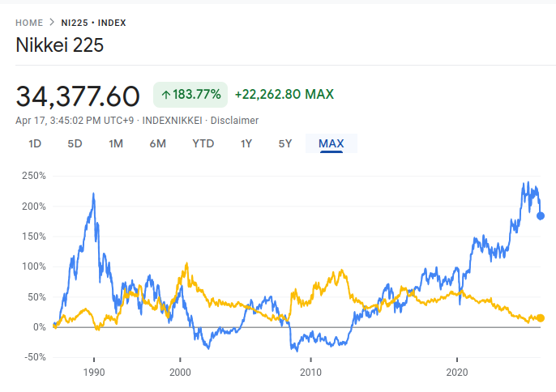This screenshot has height=392, width=556.
Task: Click the +22,262.80 MAX change text
Action: (284, 94)
